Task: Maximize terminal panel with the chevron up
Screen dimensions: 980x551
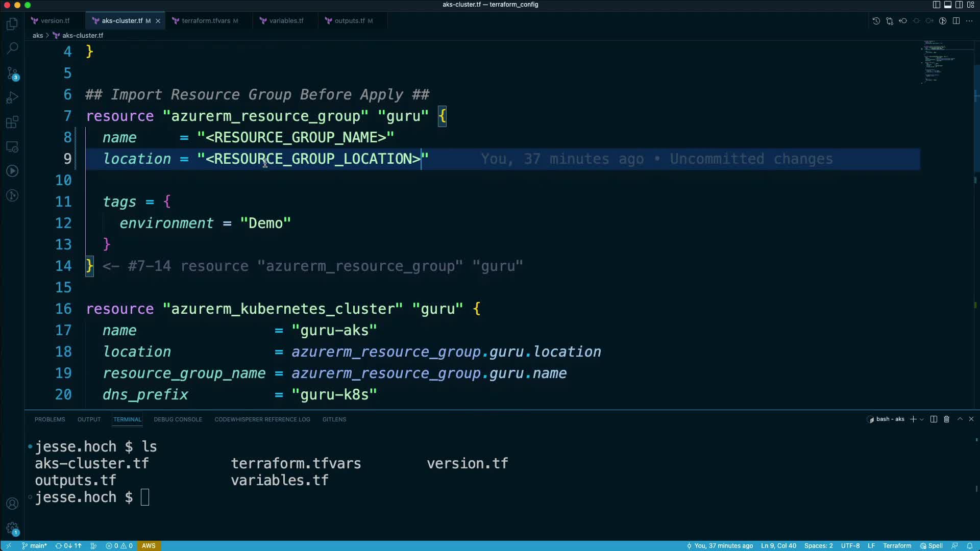Action: point(960,419)
